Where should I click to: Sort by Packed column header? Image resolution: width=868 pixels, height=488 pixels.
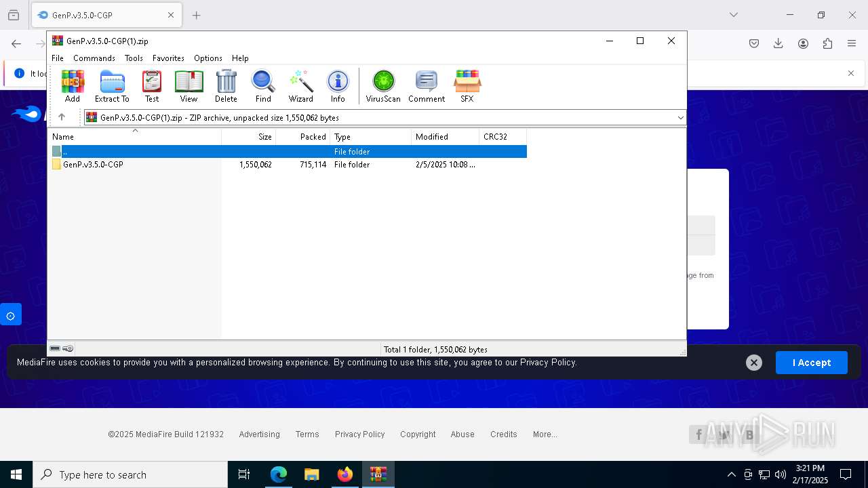[303, 137]
